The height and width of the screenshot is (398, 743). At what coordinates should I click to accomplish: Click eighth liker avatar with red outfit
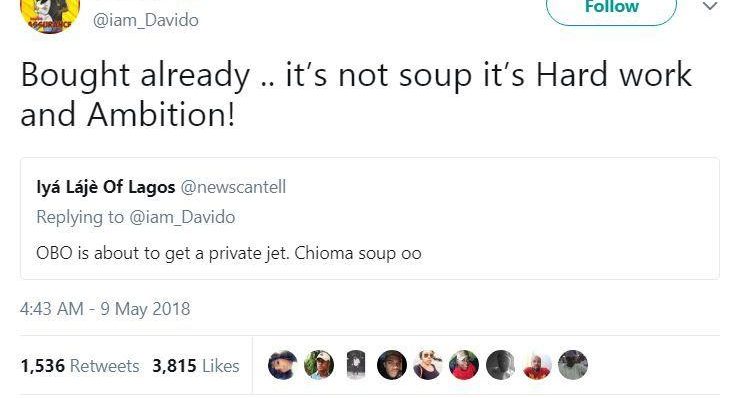537,365
